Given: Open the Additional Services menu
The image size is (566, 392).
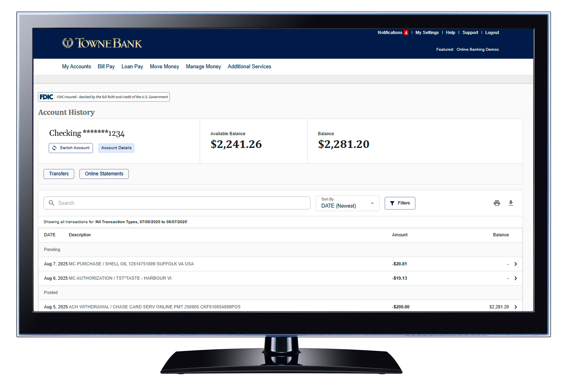Looking at the screenshot, I should [x=249, y=67].
